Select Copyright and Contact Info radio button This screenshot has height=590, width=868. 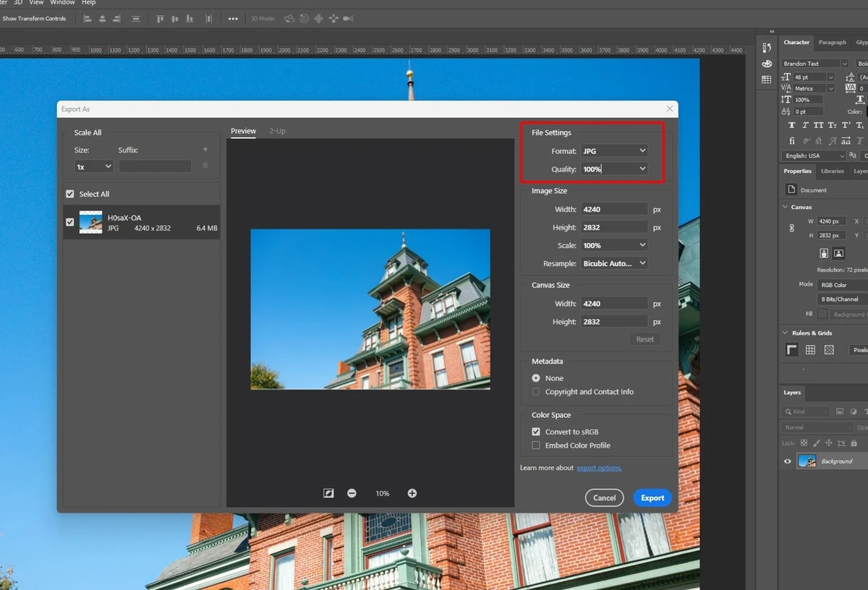[x=535, y=391]
